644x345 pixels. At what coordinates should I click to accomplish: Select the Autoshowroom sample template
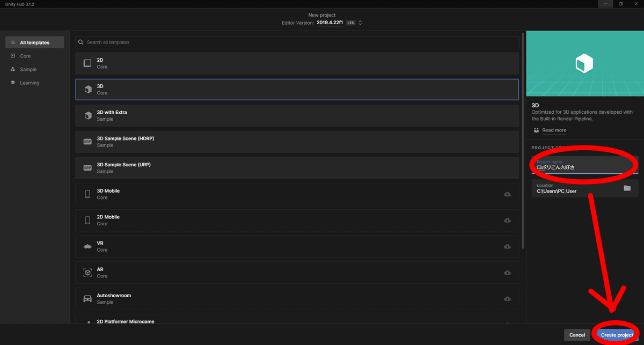(x=297, y=299)
